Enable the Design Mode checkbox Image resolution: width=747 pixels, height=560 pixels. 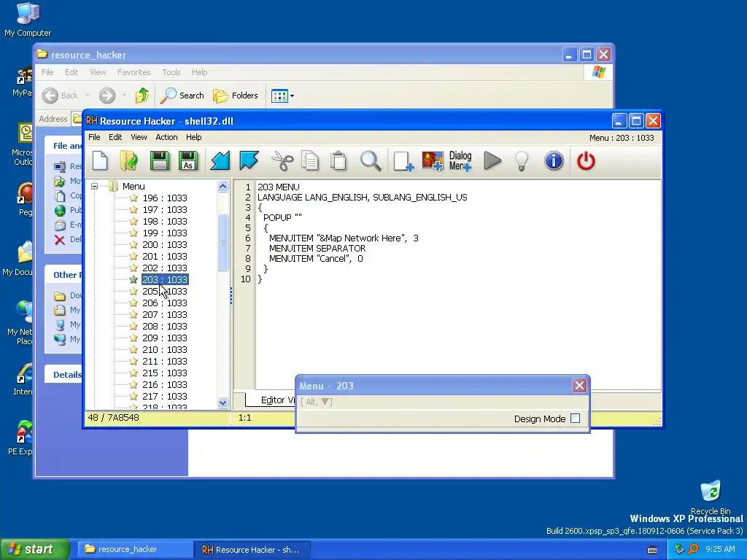575,418
